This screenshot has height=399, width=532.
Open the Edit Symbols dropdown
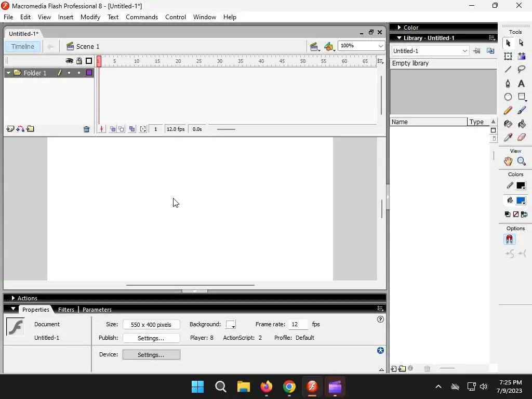329,46
